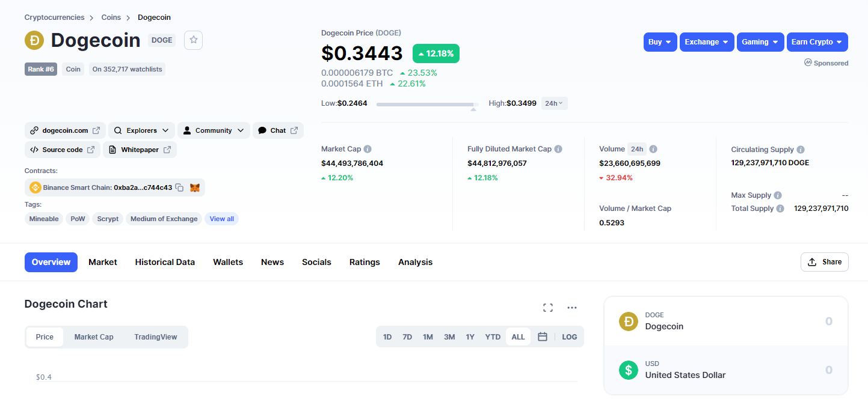The width and height of the screenshot is (868, 399).
Task: Open the Ratings tab
Action: point(365,262)
